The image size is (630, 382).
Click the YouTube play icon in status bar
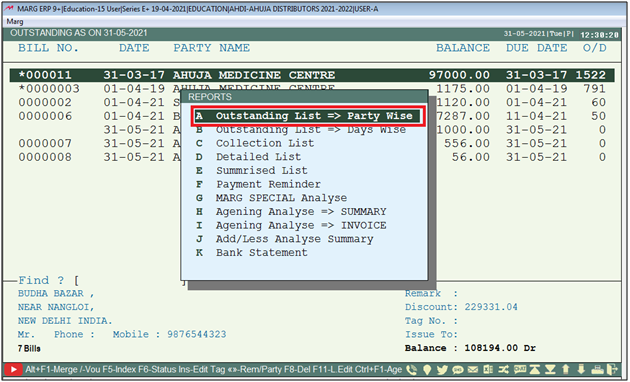pos(13,369)
